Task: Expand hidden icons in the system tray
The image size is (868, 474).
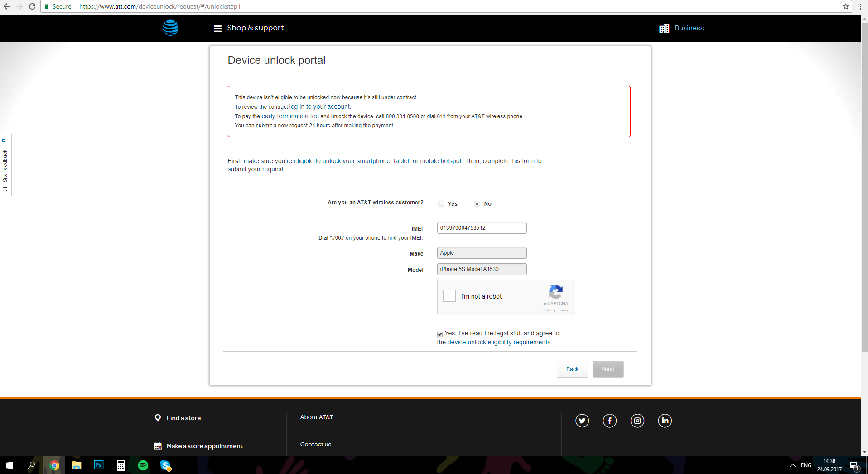Action: pos(793,465)
